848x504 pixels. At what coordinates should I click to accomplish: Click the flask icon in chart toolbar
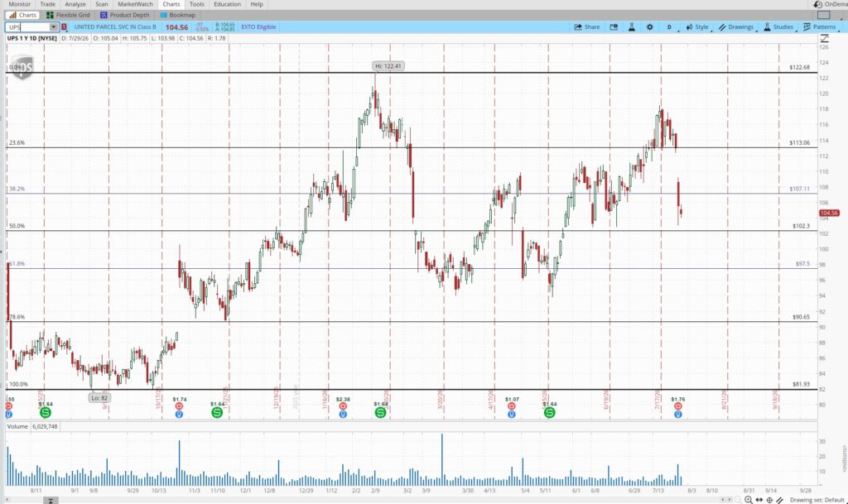(x=632, y=27)
